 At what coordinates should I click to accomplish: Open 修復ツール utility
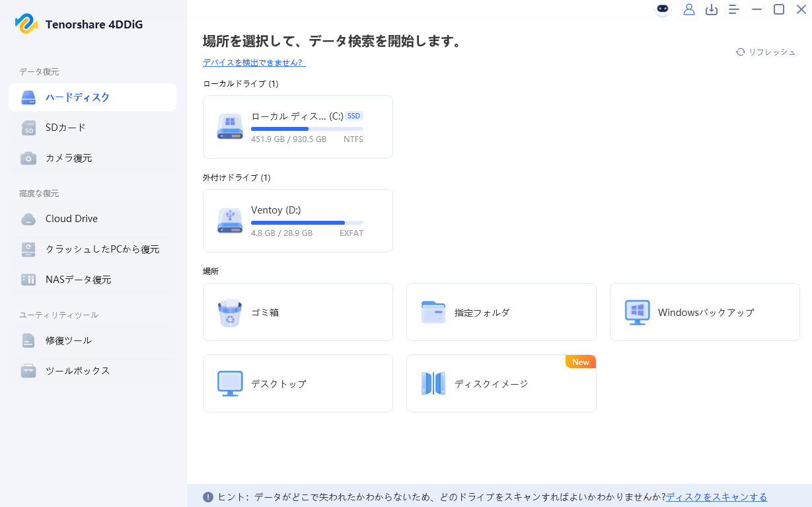pos(92,340)
